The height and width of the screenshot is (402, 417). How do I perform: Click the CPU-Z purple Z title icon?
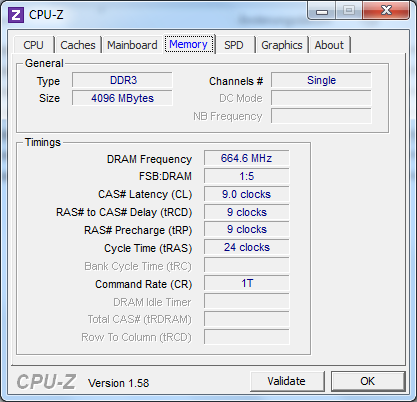(16, 15)
